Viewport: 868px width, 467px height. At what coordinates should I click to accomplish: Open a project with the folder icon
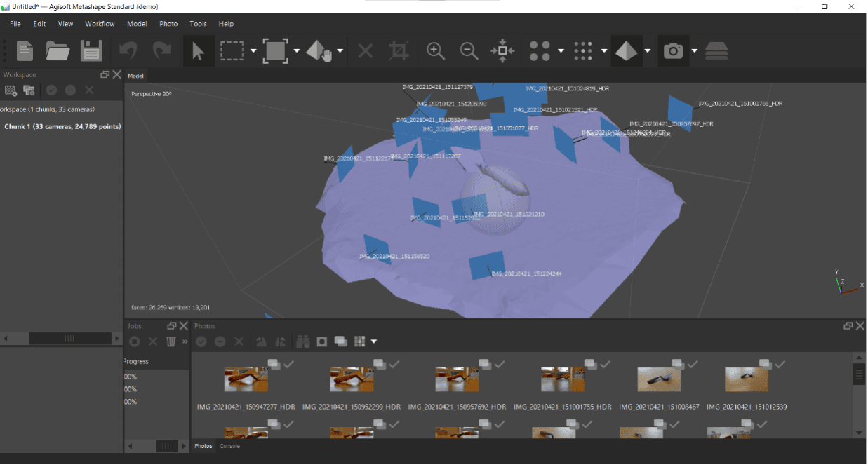[58, 51]
